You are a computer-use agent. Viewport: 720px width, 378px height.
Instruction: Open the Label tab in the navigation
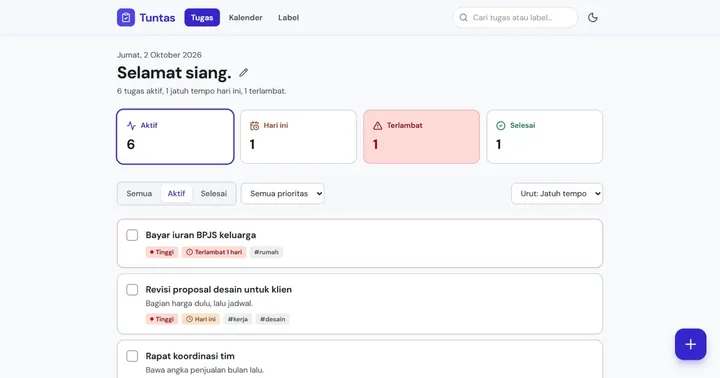pos(288,17)
